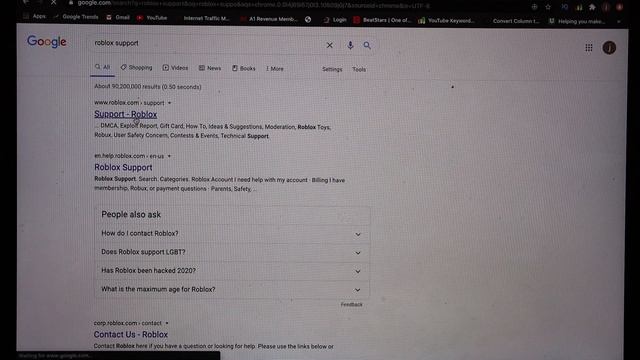The image size is (640, 360).
Task: Click the globe bookmark icon
Action: [308, 19]
